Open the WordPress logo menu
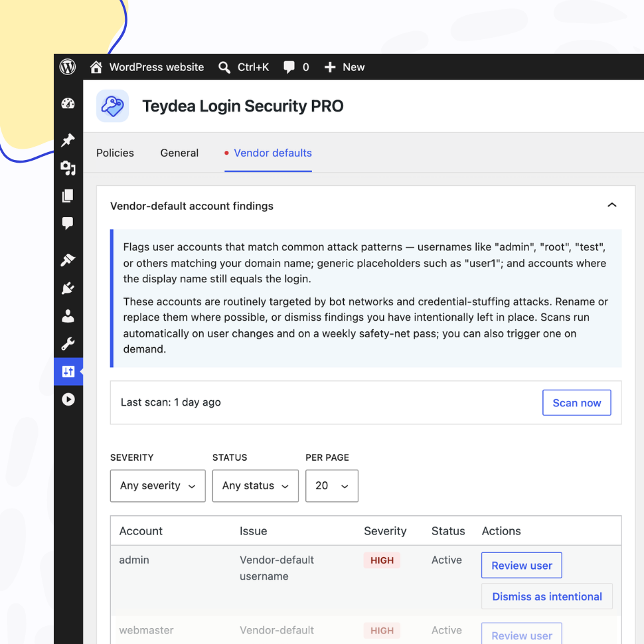The height and width of the screenshot is (644, 644). pyautogui.click(x=68, y=67)
